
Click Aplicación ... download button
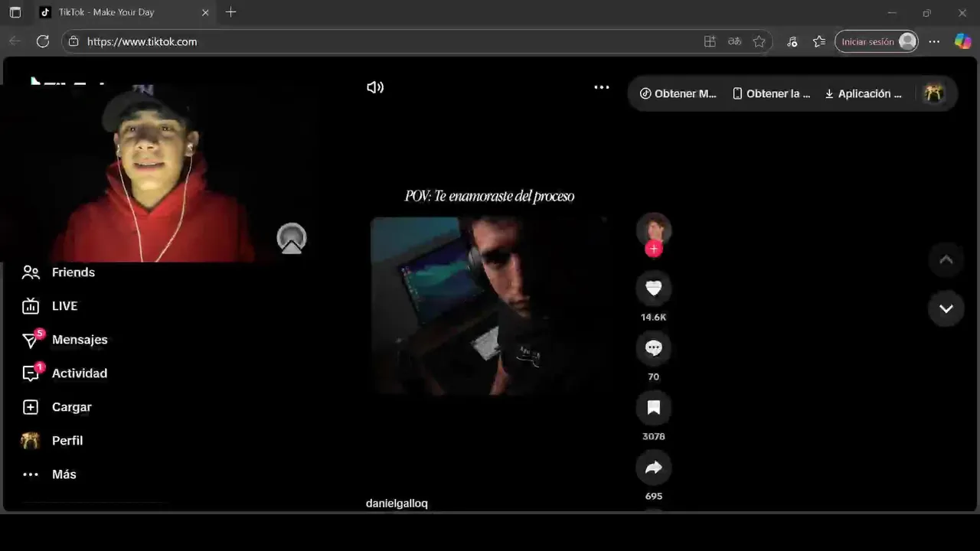(863, 93)
